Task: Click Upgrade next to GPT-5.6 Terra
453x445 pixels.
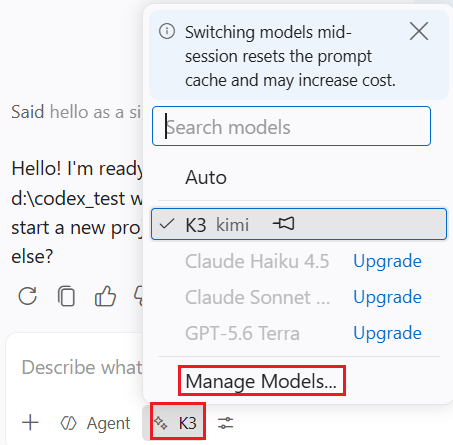Action: pyautogui.click(x=387, y=333)
